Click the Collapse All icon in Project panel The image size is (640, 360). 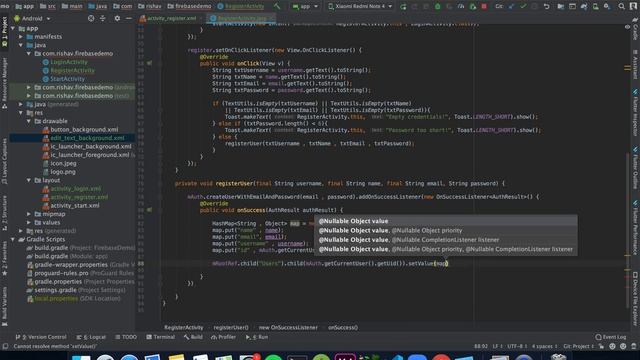102,18
